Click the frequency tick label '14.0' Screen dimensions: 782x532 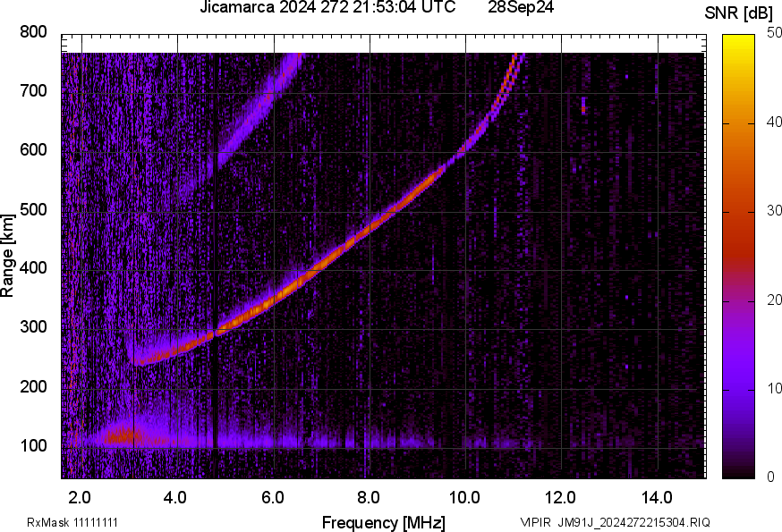tap(657, 497)
